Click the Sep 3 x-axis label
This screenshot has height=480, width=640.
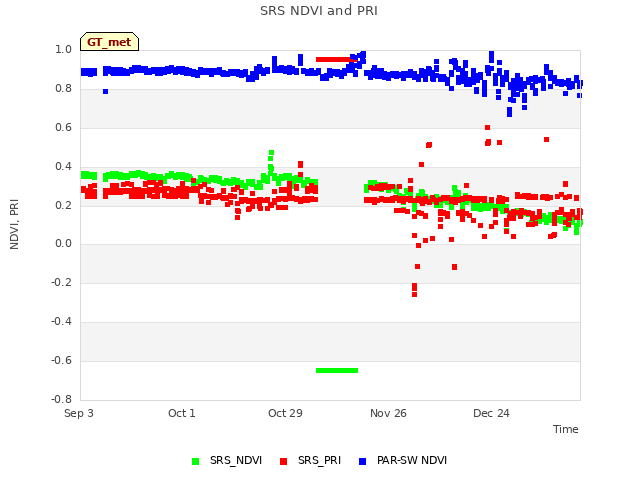(x=79, y=413)
